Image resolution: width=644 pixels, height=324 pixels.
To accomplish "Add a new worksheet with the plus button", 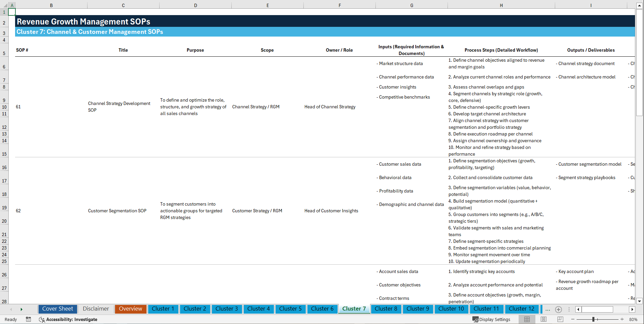I will tap(559, 309).
